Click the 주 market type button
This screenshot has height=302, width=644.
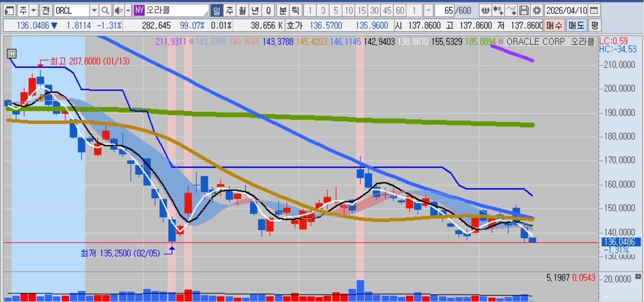tap(23, 10)
